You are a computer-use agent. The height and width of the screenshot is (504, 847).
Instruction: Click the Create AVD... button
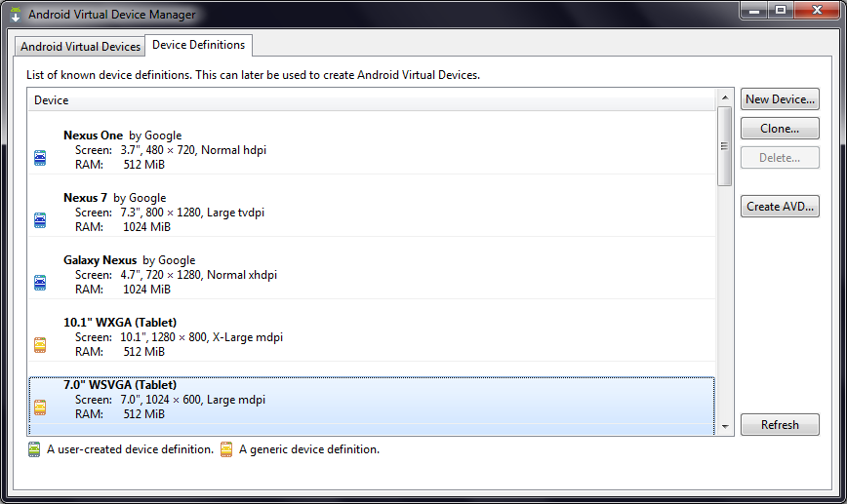pyautogui.click(x=780, y=206)
